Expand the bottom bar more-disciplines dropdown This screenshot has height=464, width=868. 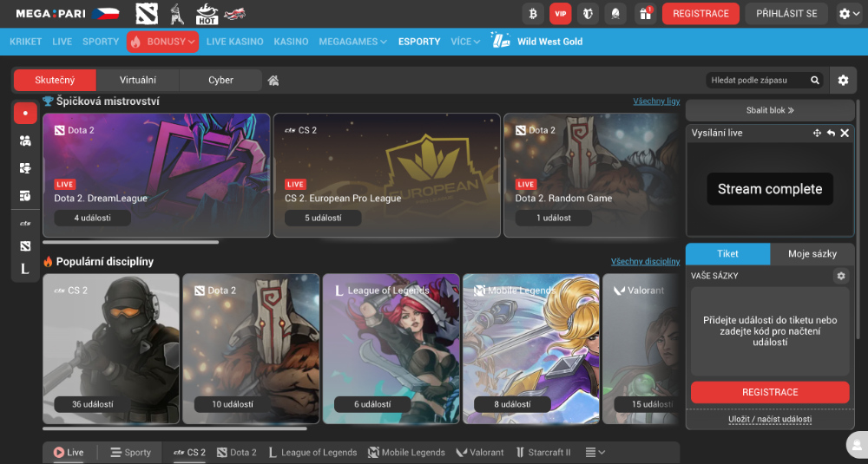[595, 453]
